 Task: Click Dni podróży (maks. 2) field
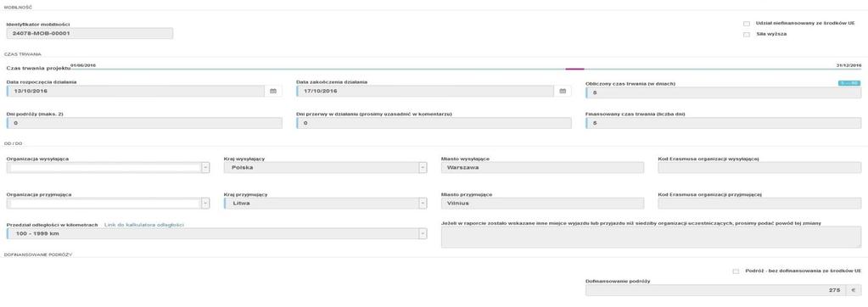click(x=144, y=123)
